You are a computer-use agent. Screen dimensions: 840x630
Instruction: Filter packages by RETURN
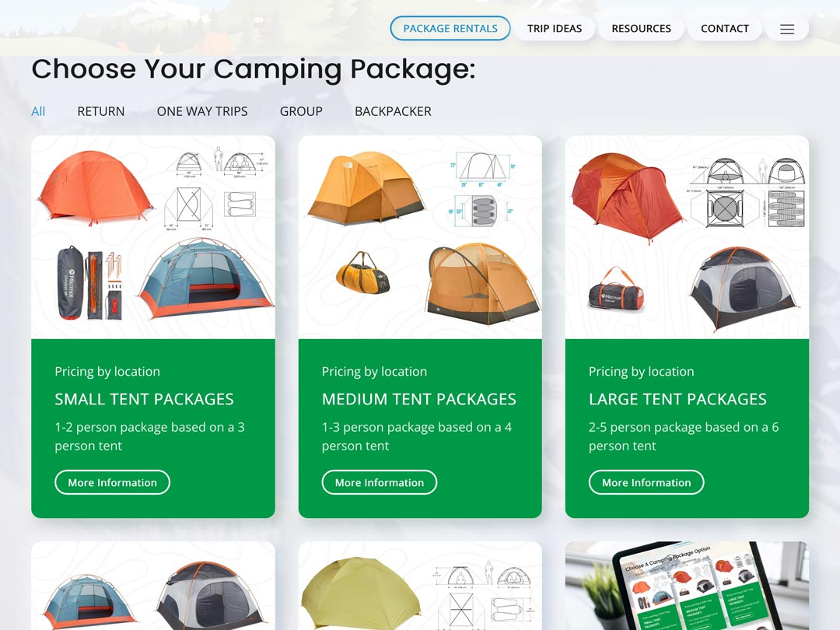click(100, 111)
